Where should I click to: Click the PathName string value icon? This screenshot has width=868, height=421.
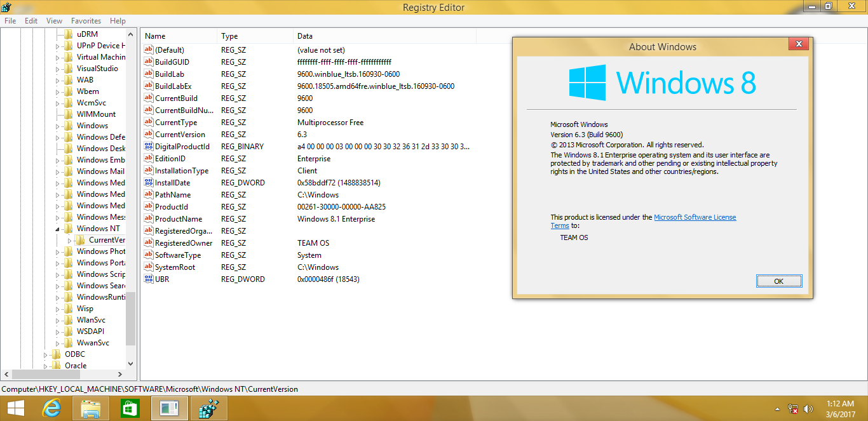click(149, 195)
